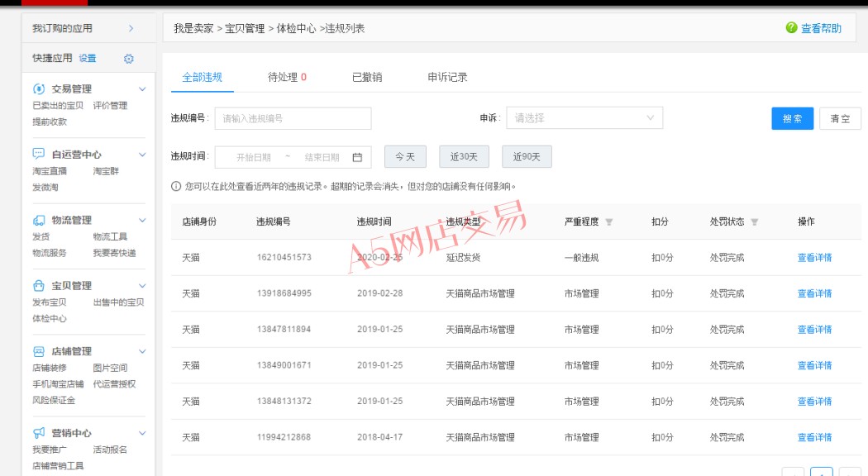The height and width of the screenshot is (476, 868).
Task: View details for violation 13918684995
Action: point(814,293)
